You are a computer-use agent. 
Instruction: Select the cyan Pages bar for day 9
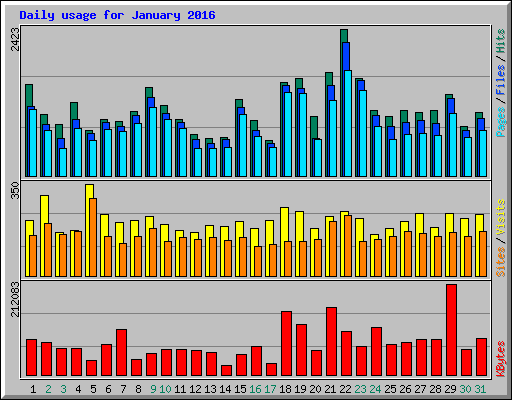click(x=153, y=142)
